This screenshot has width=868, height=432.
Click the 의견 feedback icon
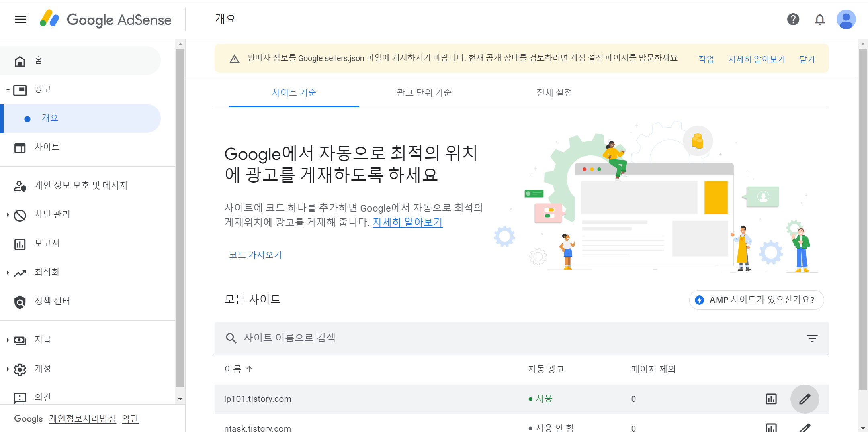pyautogui.click(x=20, y=398)
